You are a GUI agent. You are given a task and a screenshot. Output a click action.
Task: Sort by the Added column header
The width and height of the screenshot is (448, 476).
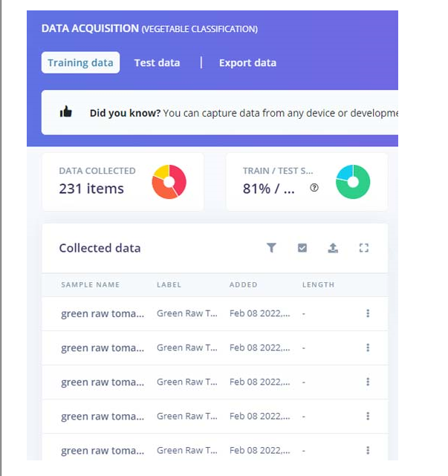tap(243, 284)
